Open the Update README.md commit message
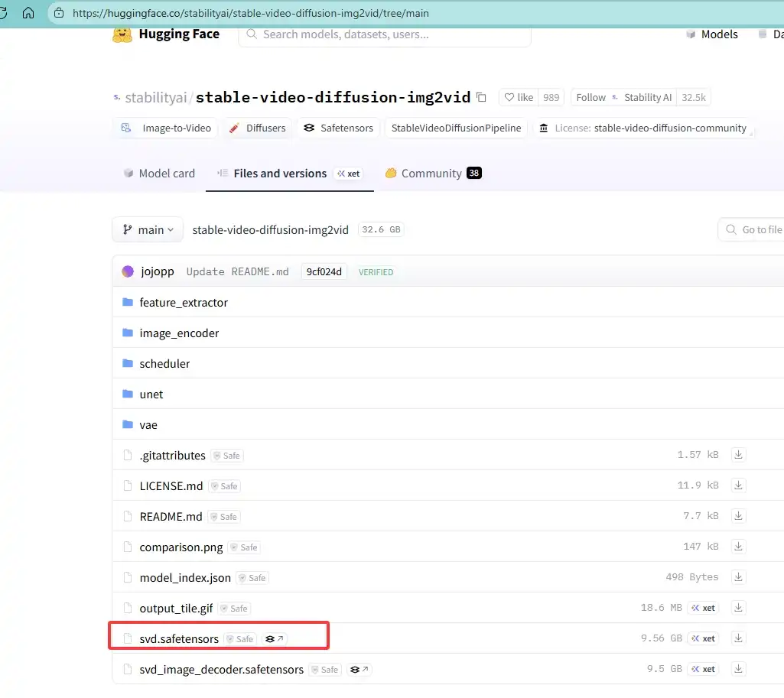This screenshot has height=698, width=784. [x=238, y=271]
